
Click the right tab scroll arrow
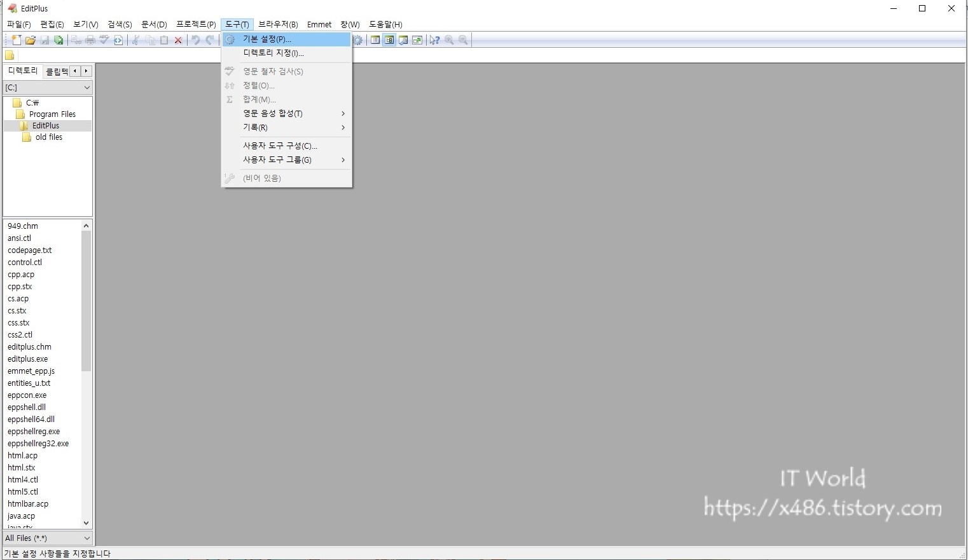pyautogui.click(x=86, y=71)
